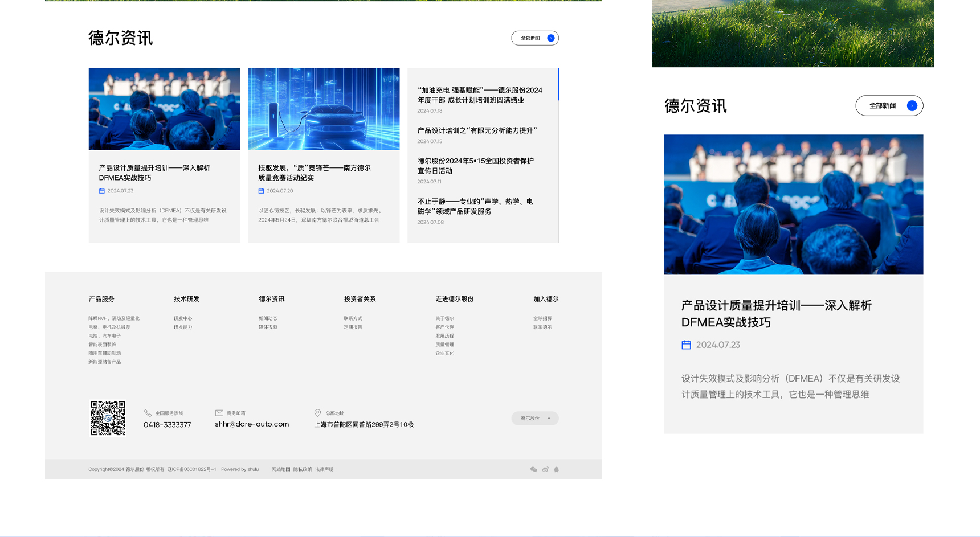
Task: Click calendar icon beside 2024.07.23 in desktop card
Action: click(101, 191)
